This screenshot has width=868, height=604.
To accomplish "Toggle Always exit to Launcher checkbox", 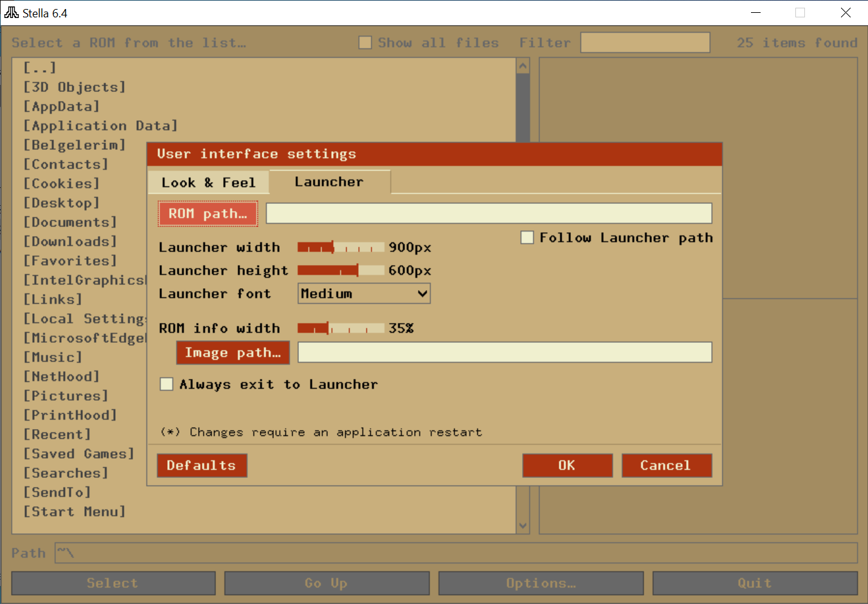I will coord(167,384).
